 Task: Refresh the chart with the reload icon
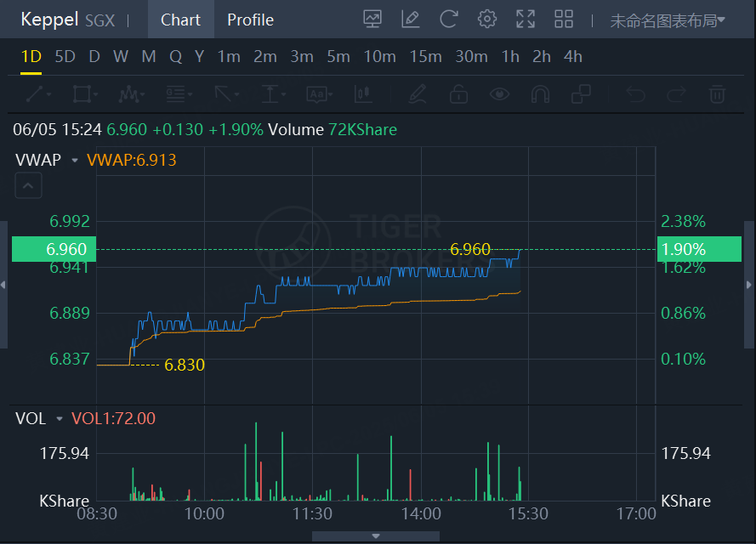[448, 20]
